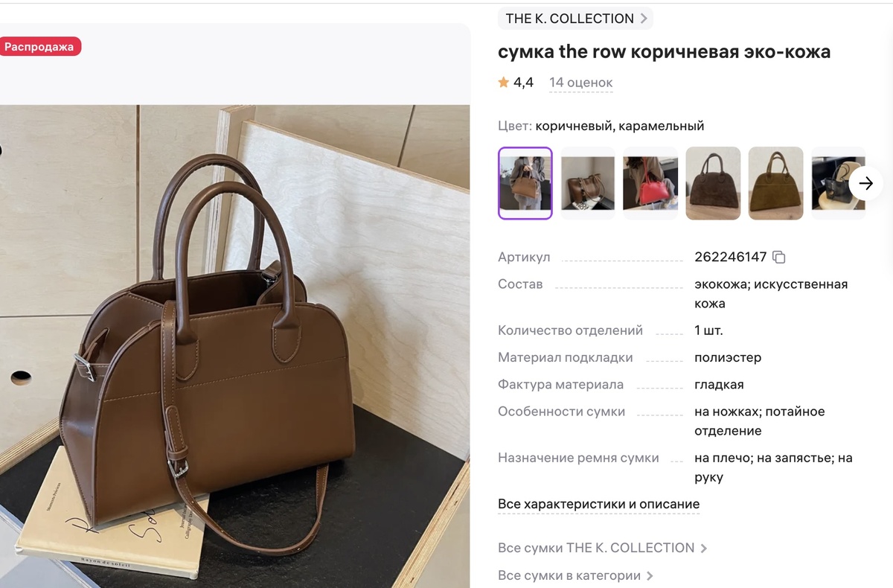893x588 pixels.
Task: Click the product title сумка the row
Action: click(x=665, y=51)
